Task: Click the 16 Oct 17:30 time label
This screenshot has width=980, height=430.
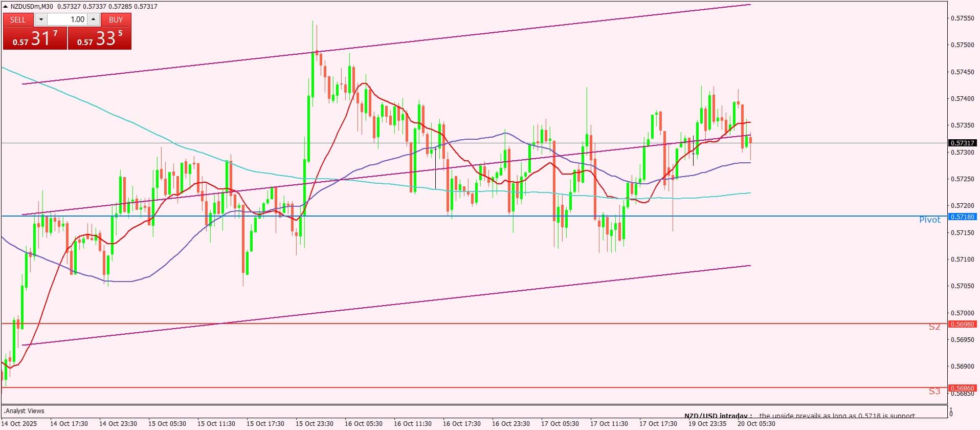Action: (x=462, y=424)
